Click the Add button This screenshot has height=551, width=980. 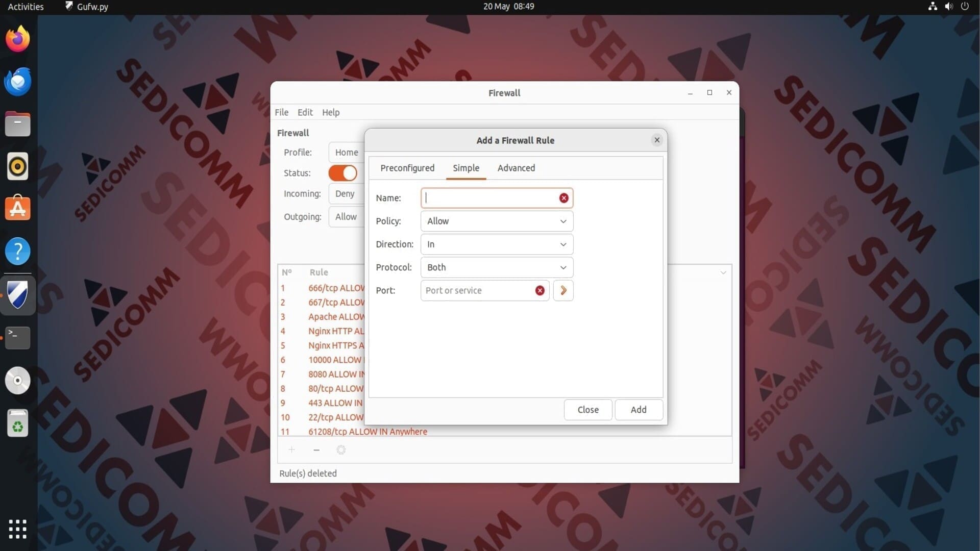[638, 410]
